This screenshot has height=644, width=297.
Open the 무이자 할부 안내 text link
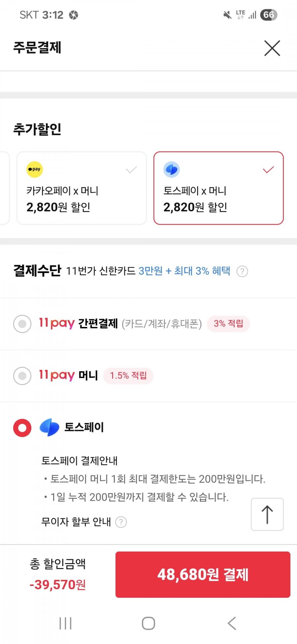click(x=76, y=522)
